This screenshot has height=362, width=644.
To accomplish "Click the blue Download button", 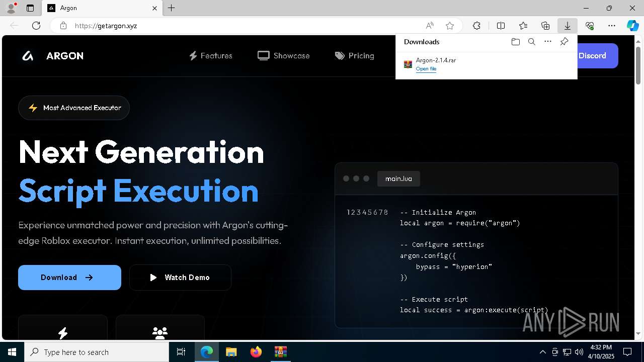I will 69,278.
